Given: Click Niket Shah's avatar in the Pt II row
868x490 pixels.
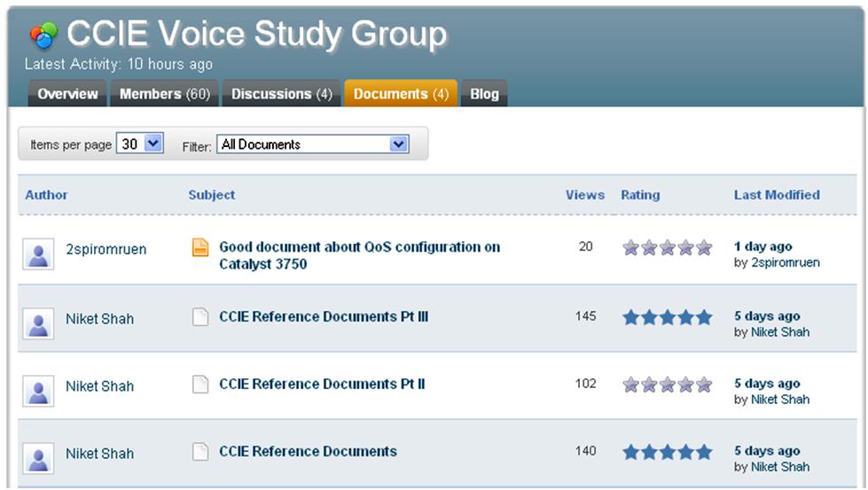Looking at the screenshot, I should (x=38, y=391).
